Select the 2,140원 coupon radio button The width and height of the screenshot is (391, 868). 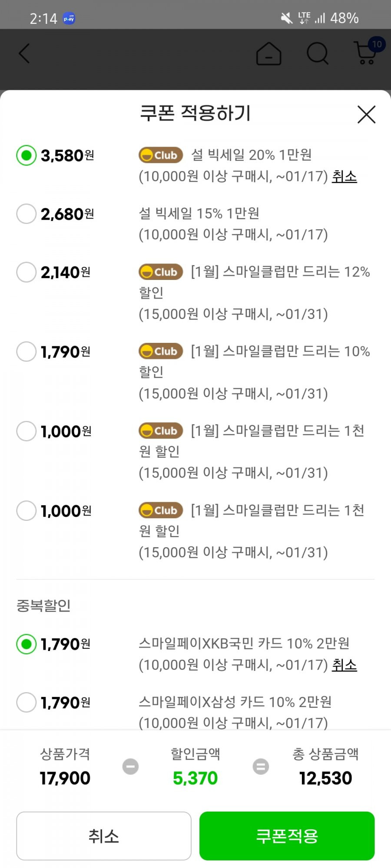click(x=26, y=272)
